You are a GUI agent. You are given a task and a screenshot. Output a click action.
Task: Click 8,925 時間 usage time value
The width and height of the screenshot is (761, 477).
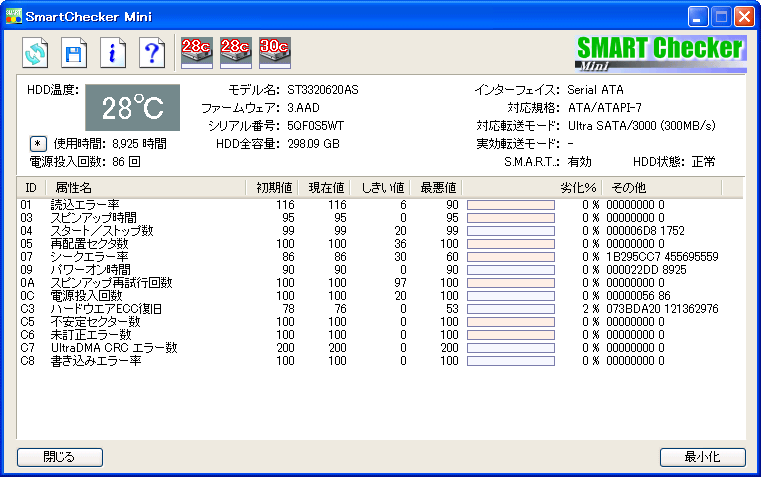coord(139,144)
